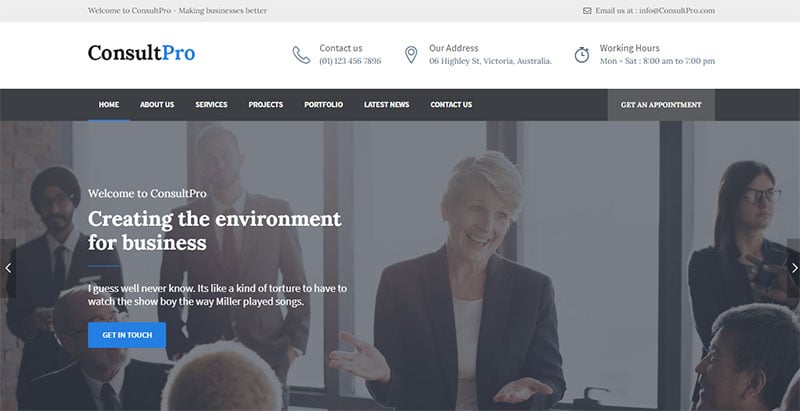This screenshot has height=411, width=800.
Task: Open the Portfolio menu item
Action: tap(323, 105)
